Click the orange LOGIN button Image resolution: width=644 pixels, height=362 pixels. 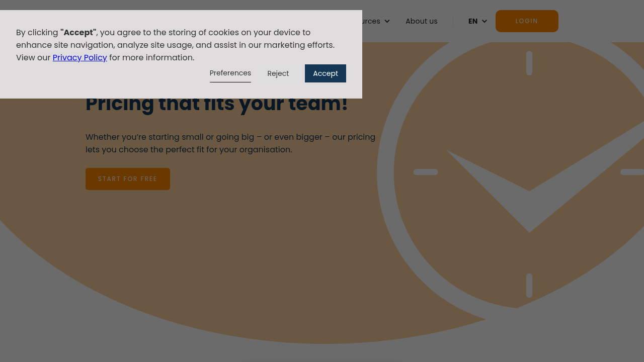pyautogui.click(x=527, y=21)
